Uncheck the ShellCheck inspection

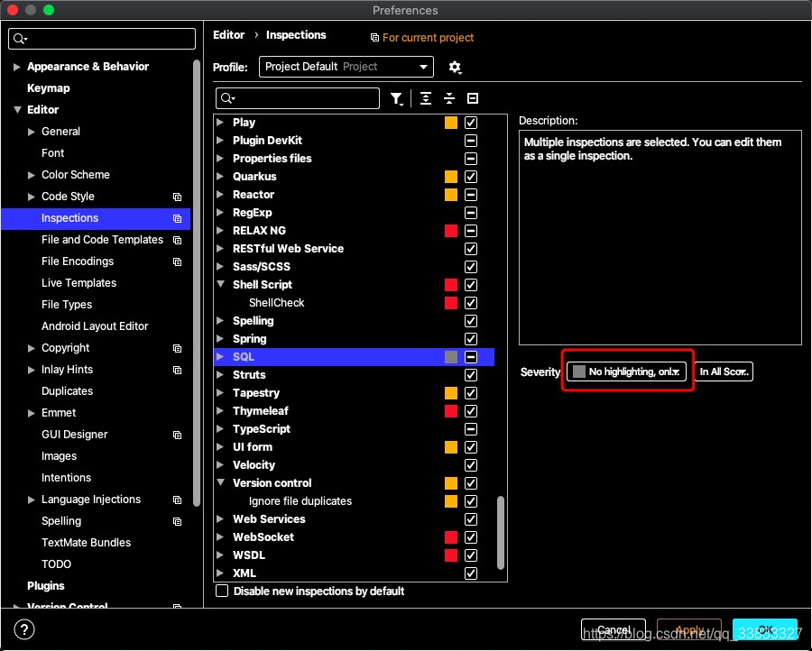tap(471, 303)
